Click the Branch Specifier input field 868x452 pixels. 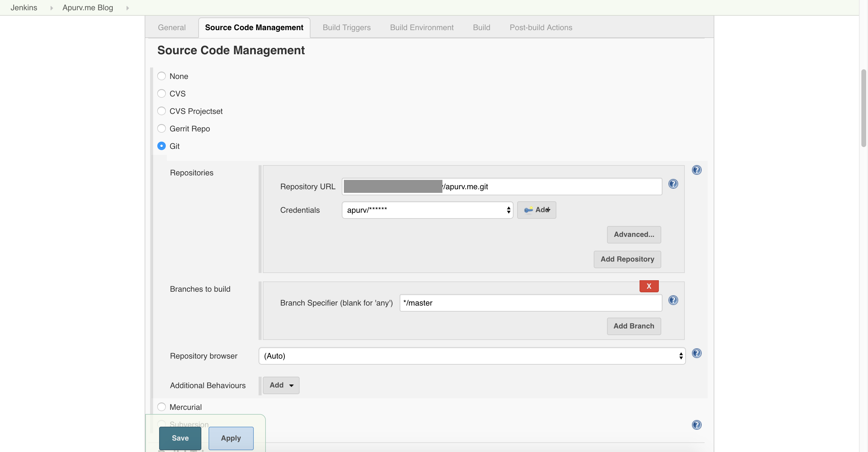pos(530,303)
